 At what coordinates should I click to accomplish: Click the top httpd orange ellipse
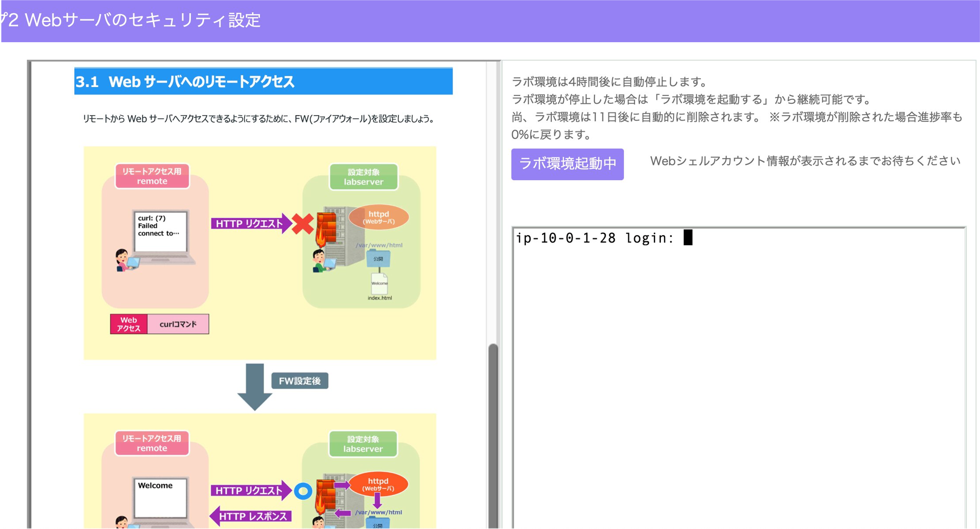[379, 217]
